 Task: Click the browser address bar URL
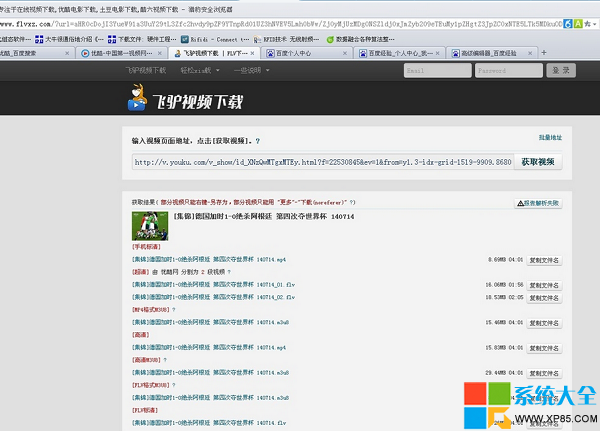click(281, 24)
